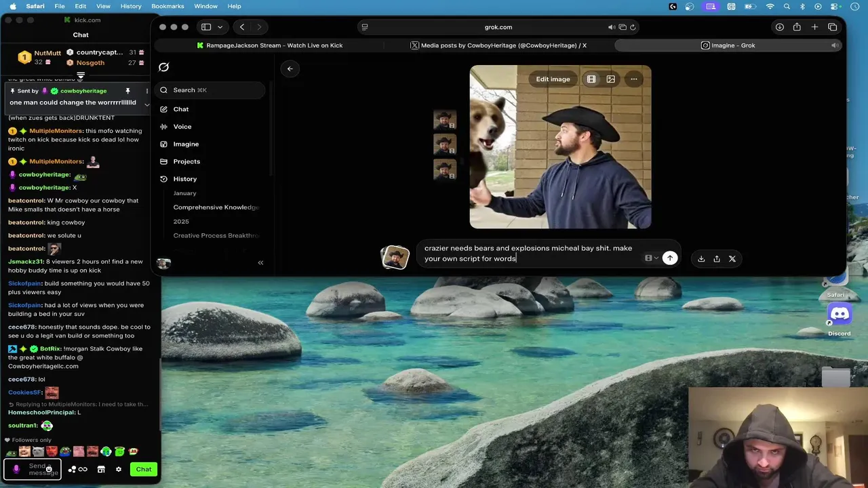868x488 pixels.
Task: Click the Kick channel points bubbles icon
Action: point(72,469)
